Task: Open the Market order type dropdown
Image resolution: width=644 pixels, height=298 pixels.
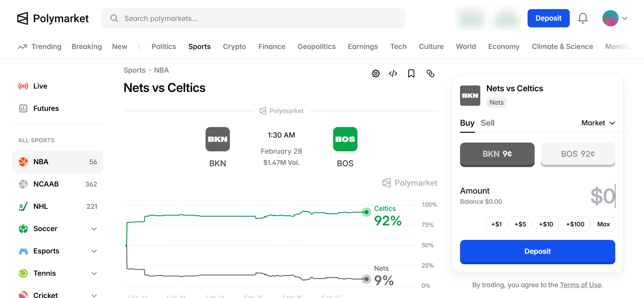Action: coord(598,123)
